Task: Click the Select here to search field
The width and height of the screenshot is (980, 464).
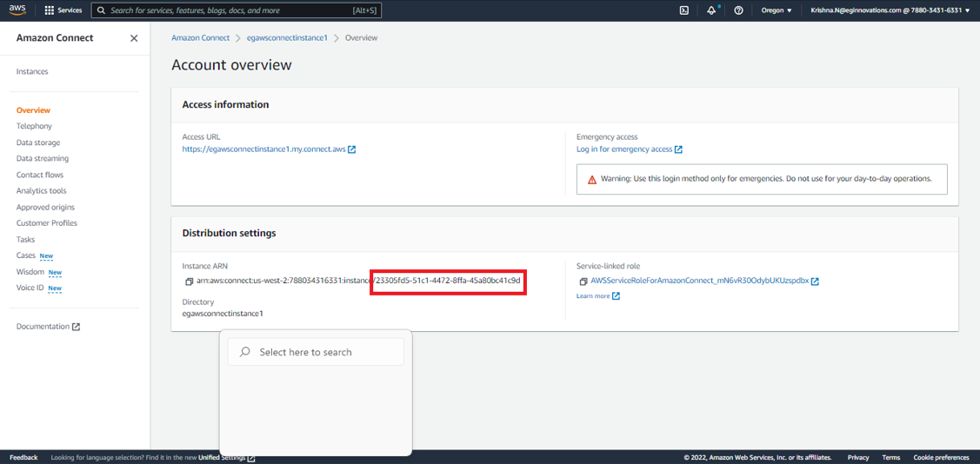Action: 316,352
